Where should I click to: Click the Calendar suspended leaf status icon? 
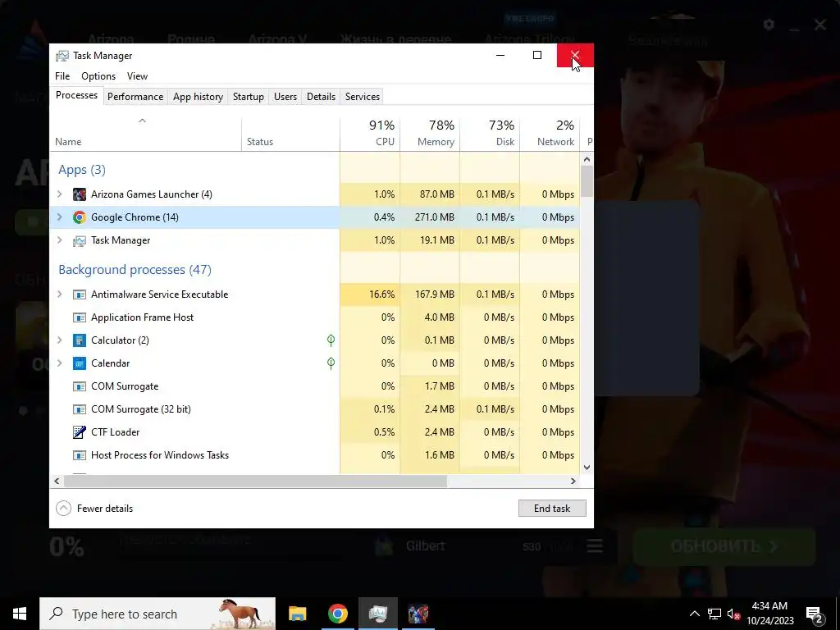[x=331, y=363]
